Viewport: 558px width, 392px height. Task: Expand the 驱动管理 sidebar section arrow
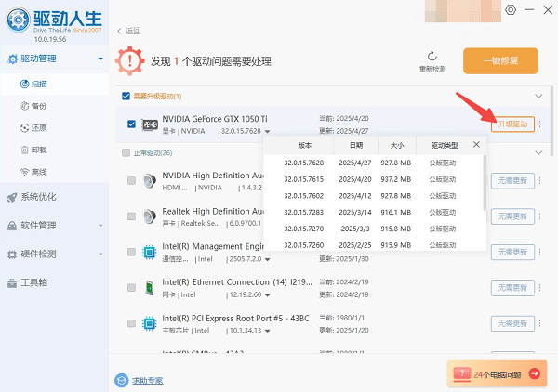[x=100, y=59]
